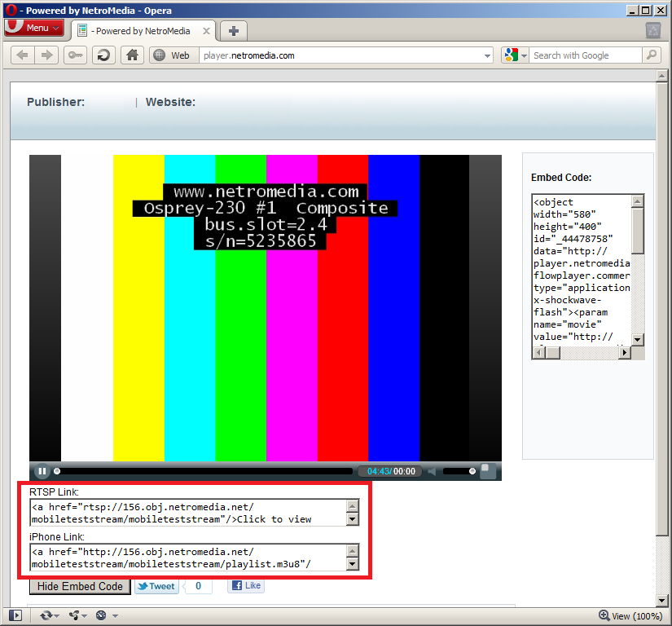Screen dimensions: 672x626
Task: Click the Web site badge button
Action: (174, 55)
